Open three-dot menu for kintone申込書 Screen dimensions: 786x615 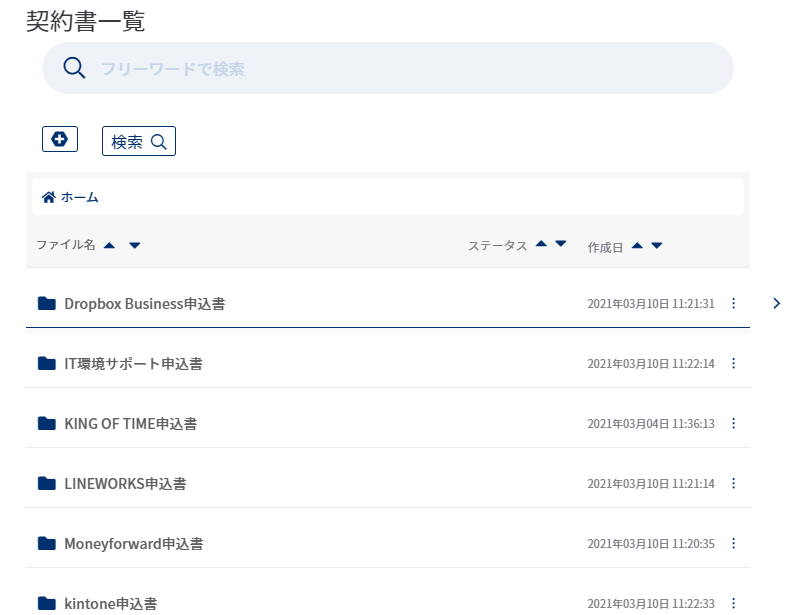733,603
